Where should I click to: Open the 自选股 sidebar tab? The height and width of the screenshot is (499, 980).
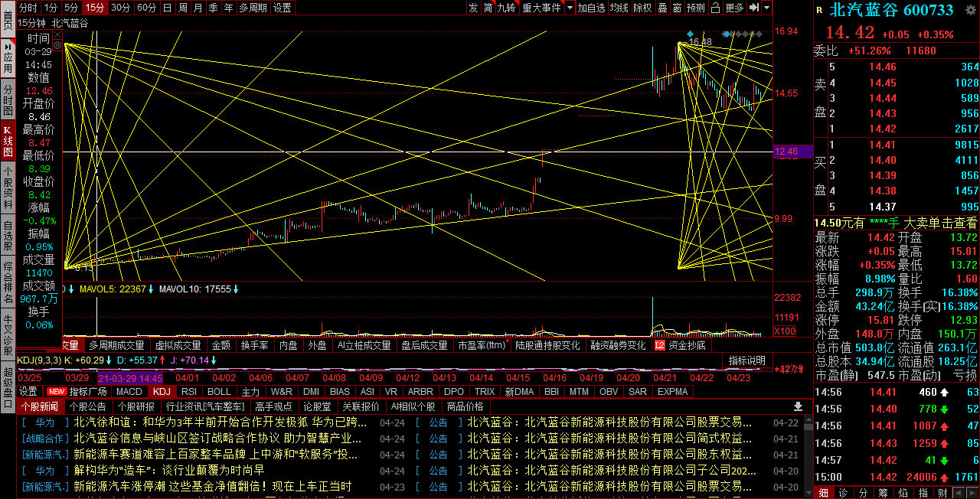click(8, 235)
